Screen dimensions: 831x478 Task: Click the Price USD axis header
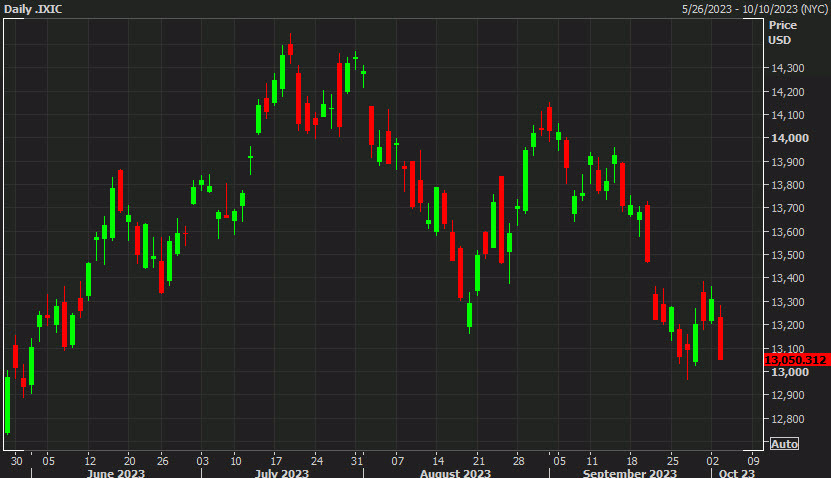pyautogui.click(x=783, y=32)
